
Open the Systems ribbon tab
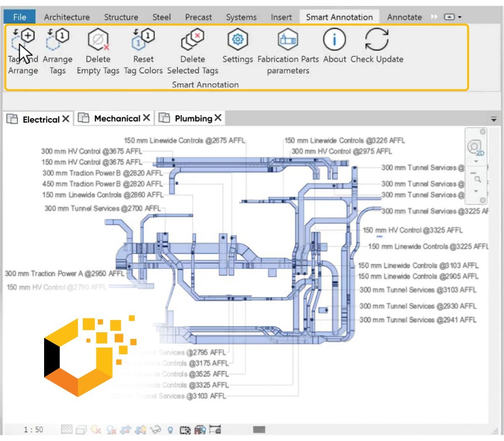coord(241,17)
